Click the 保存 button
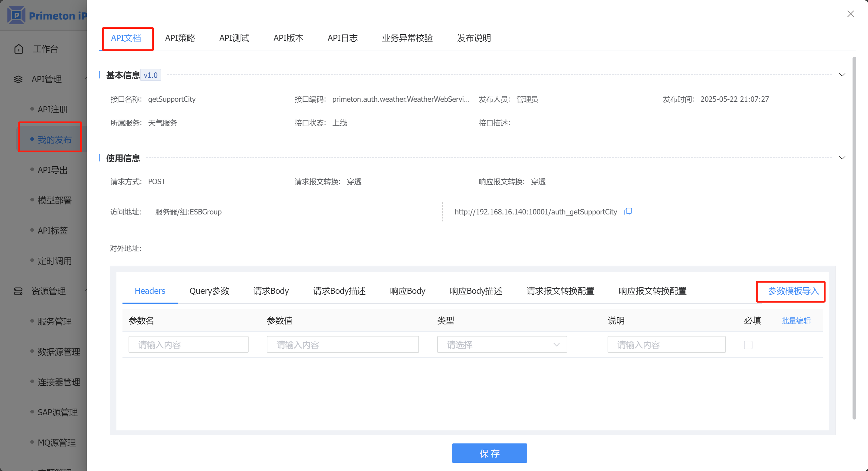Screen dimensions: 868x471 (x=489, y=453)
